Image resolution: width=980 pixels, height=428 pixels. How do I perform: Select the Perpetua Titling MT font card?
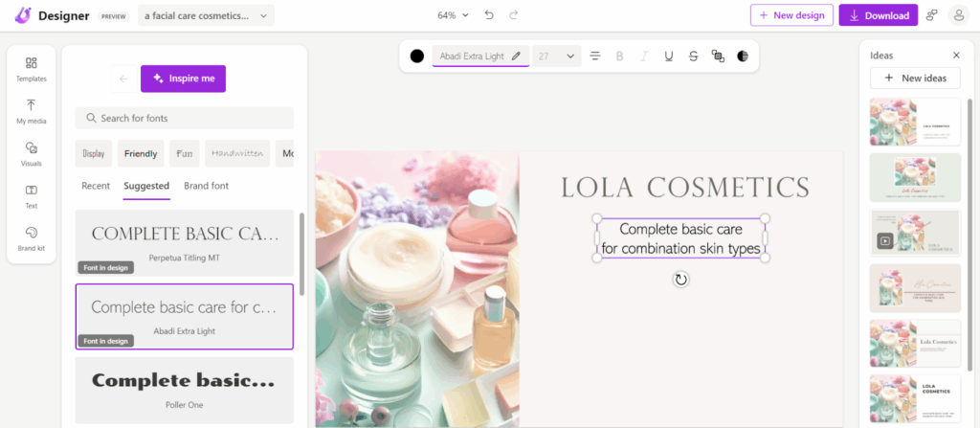click(185, 243)
